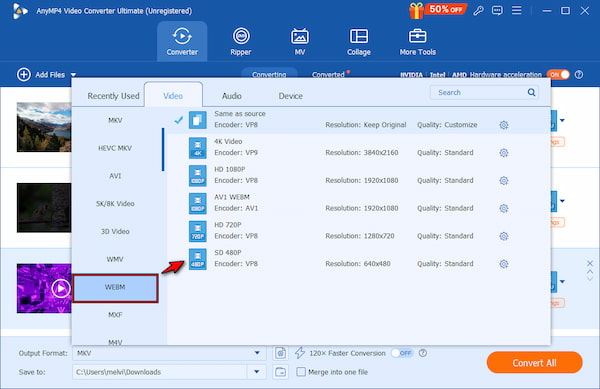The width and height of the screenshot is (600, 389).
Task: Click the lightning Faster Conversion icon
Action: point(300,353)
